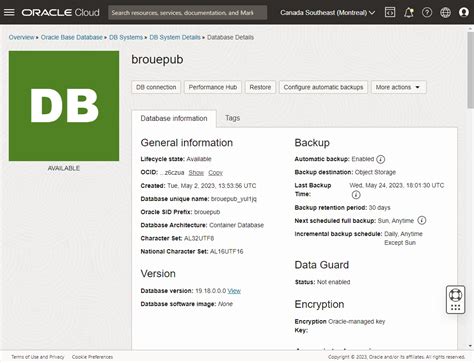Open the user profile avatar
The width and height of the screenshot is (474, 363).
(464, 13)
